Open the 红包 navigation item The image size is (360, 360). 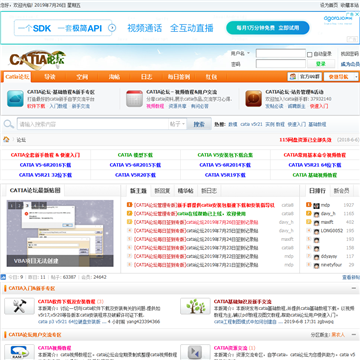211,77
